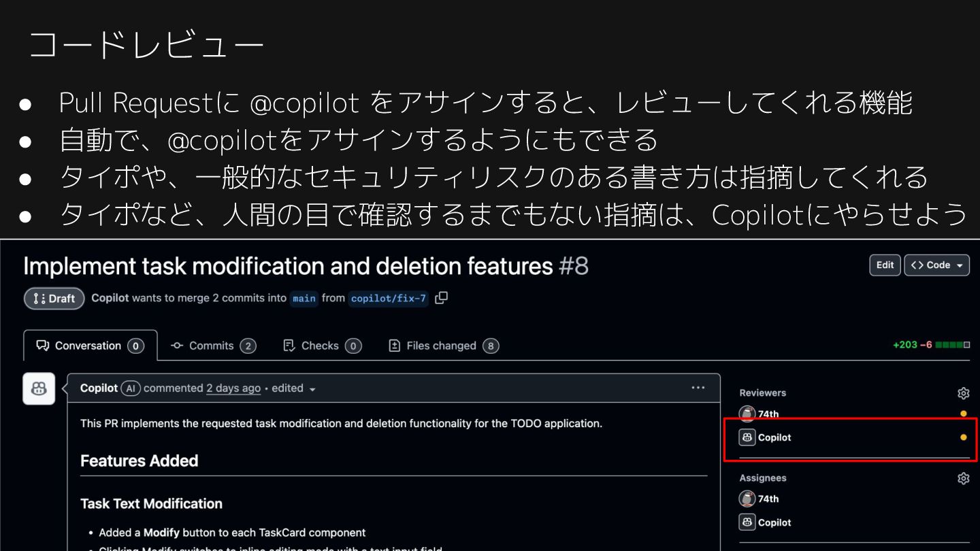This screenshot has height=551, width=980.
Task: Select assignee 74th under Assignees
Action: point(768,499)
